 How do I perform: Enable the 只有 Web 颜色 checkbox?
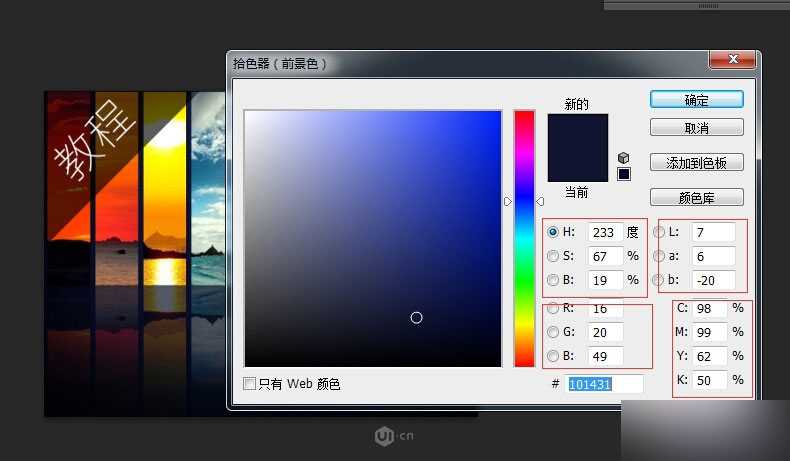[x=250, y=384]
